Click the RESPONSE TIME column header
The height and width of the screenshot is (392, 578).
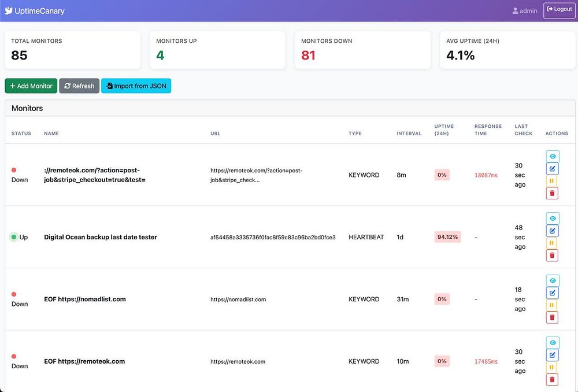click(488, 130)
